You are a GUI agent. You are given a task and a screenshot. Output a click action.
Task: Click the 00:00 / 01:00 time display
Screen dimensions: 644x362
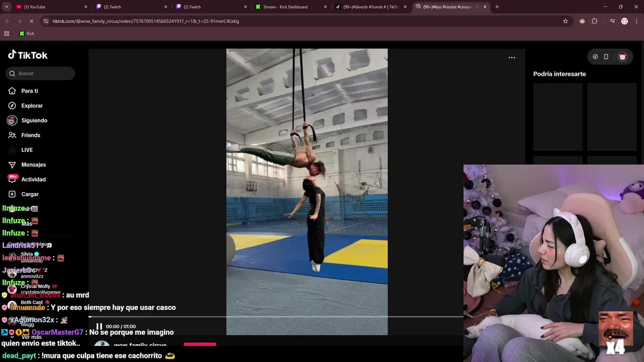pos(121,327)
